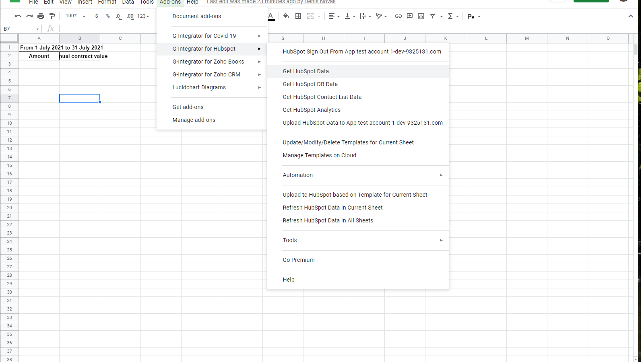Select Manage Templates on Cloud
This screenshot has height=362, width=644.
[358, 155]
